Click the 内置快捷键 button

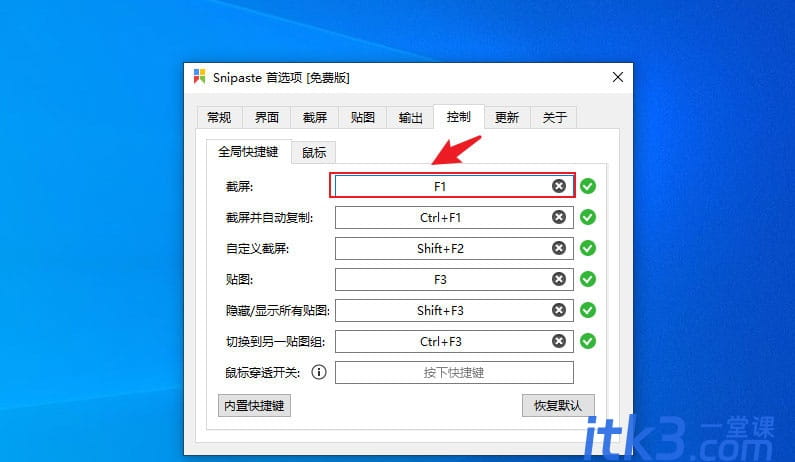coord(255,406)
